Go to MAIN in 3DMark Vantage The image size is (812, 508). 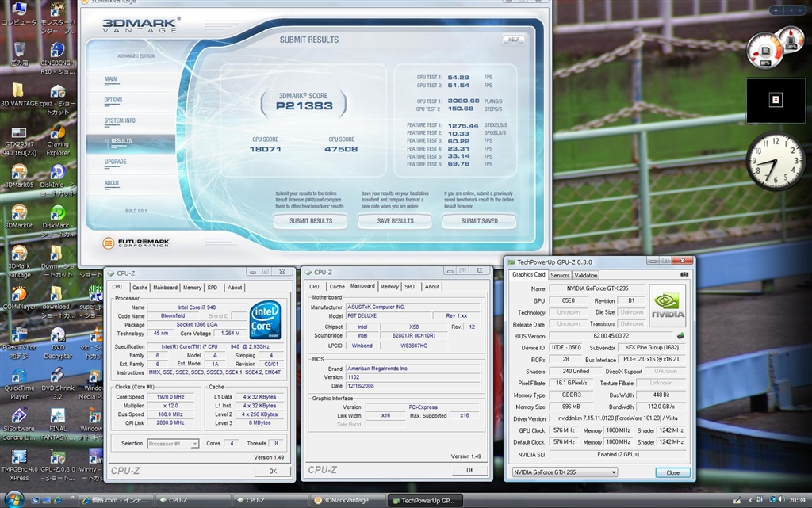[111, 80]
